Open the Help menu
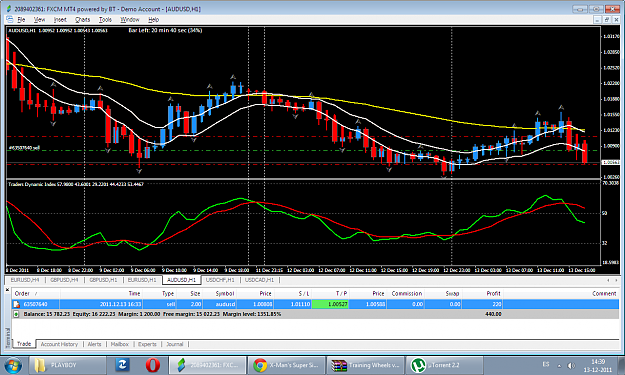The width and height of the screenshot is (625, 375). 153,20
